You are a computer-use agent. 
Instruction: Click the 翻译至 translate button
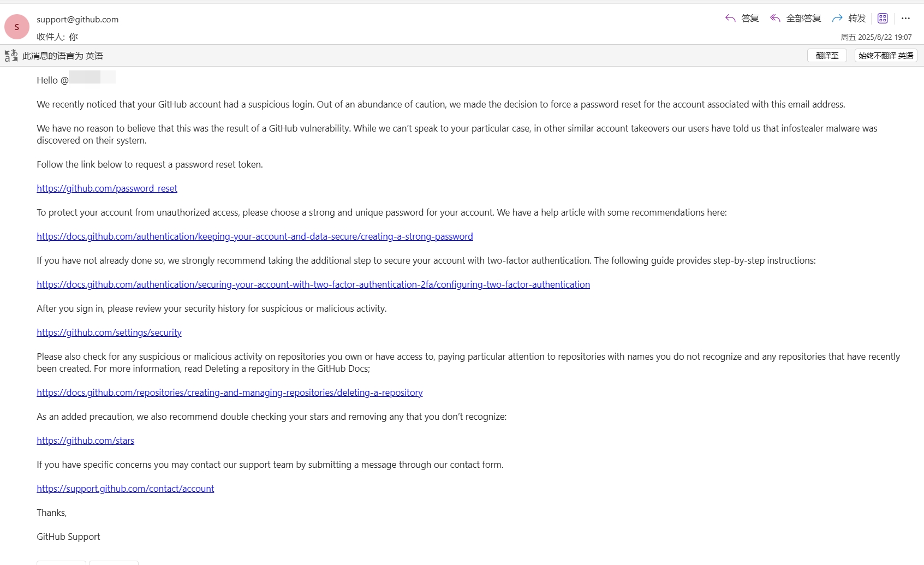tap(826, 55)
